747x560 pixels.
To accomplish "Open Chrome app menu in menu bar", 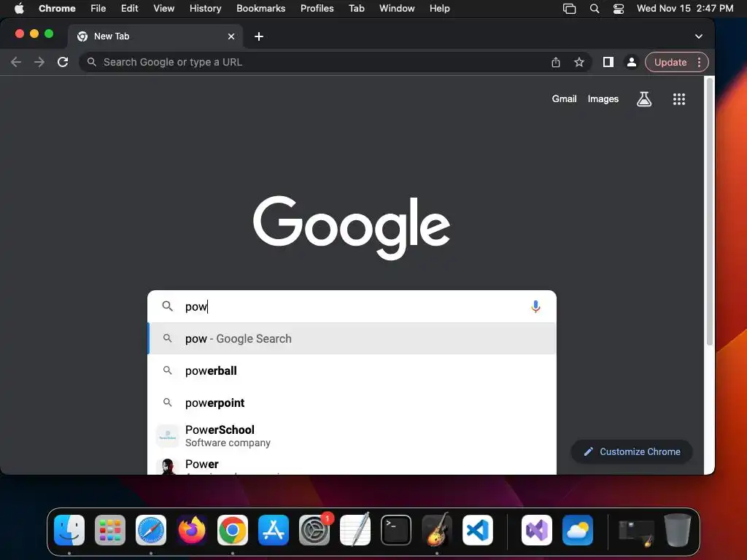I will pos(57,9).
